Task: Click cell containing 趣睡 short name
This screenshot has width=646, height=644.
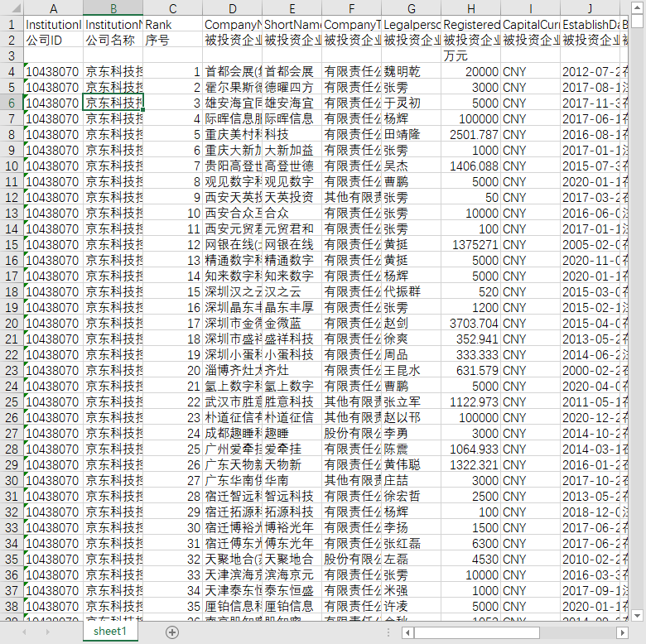Action: click(x=292, y=433)
